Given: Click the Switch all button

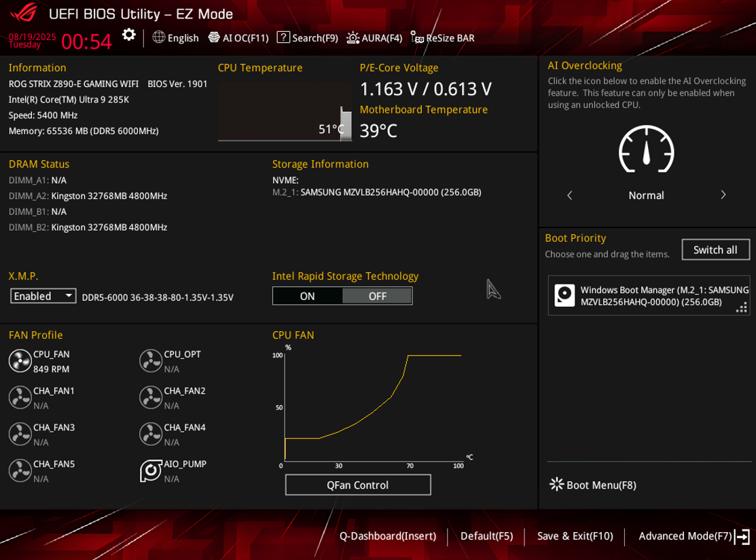Looking at the screenshot, I should 715,250.
